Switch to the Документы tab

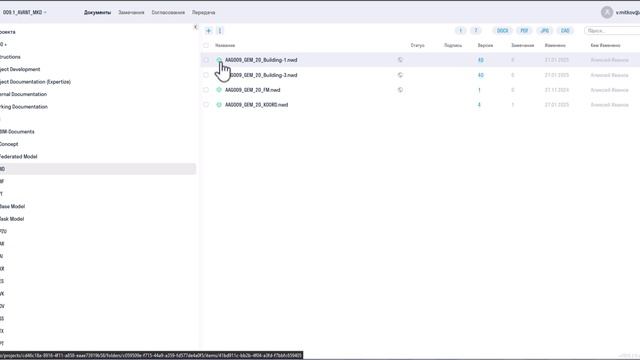(x=97, y=13)
